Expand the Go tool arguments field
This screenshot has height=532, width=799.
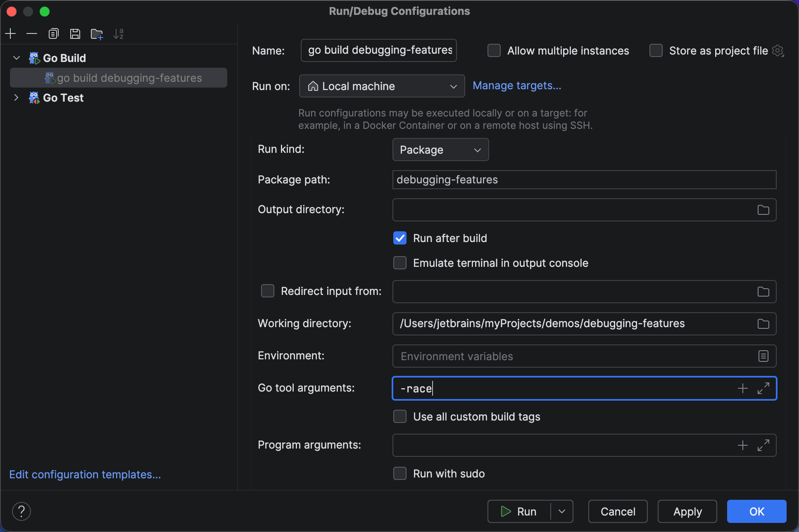tap(763, 388)
